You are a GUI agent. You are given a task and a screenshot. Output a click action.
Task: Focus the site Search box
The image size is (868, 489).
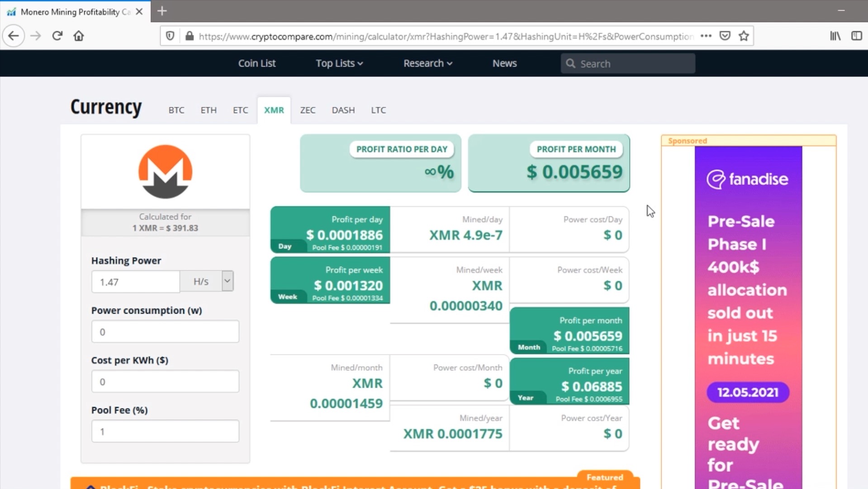point(633,64)
